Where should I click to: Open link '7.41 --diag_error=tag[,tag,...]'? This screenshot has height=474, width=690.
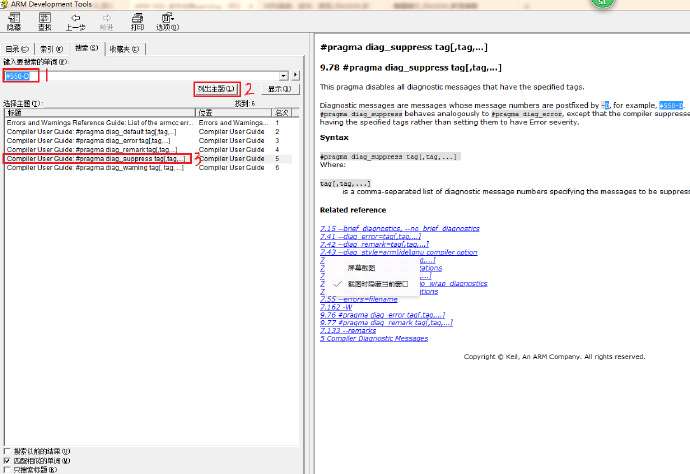(x=371, y=236)
